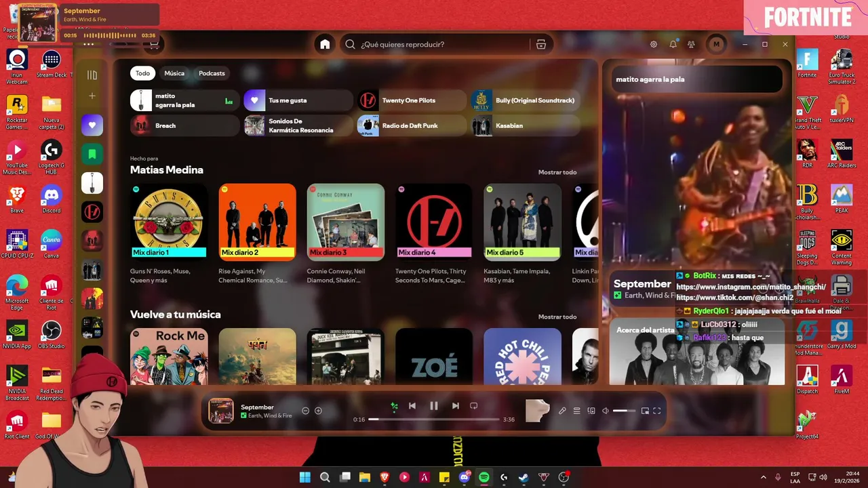This screenshot has height=488, width=868.
Task: Open Discord from the taskbar
Action: tap(465, 477)
